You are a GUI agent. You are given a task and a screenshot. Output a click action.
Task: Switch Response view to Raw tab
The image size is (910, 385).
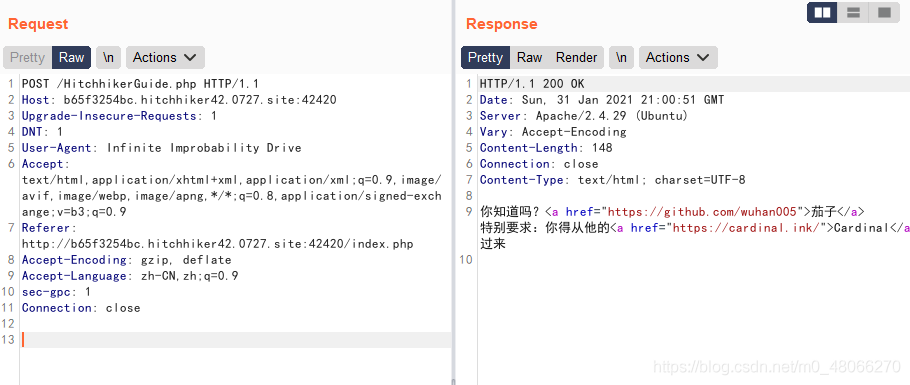pos(529,57)
